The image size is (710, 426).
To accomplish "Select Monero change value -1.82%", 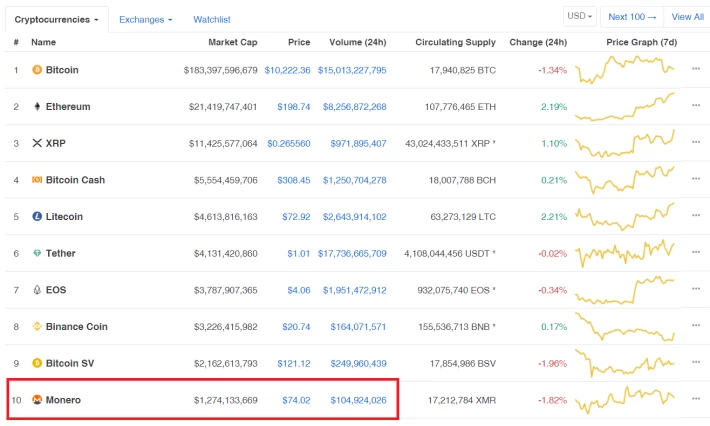I will pyautogui.click(x=552, y=400).
